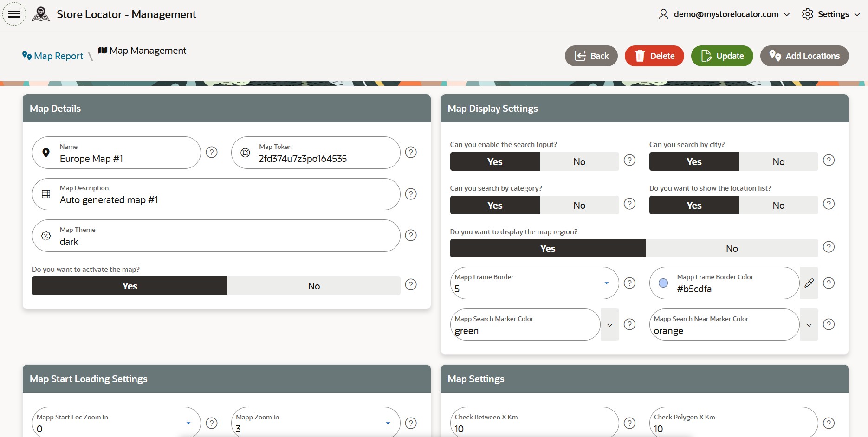Set activate the map to No
Image resolution: width=868 pixels, height=437 pixels.
coord(314,286)
